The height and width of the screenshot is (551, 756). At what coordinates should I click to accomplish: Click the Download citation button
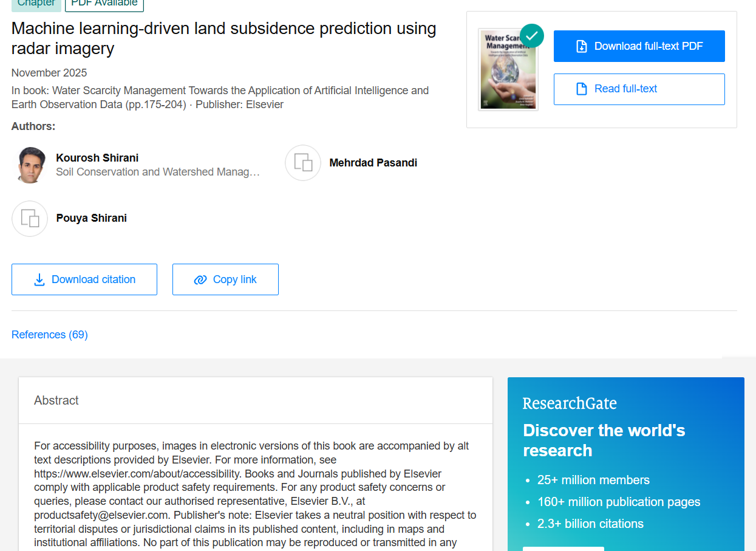coord(84,279)
